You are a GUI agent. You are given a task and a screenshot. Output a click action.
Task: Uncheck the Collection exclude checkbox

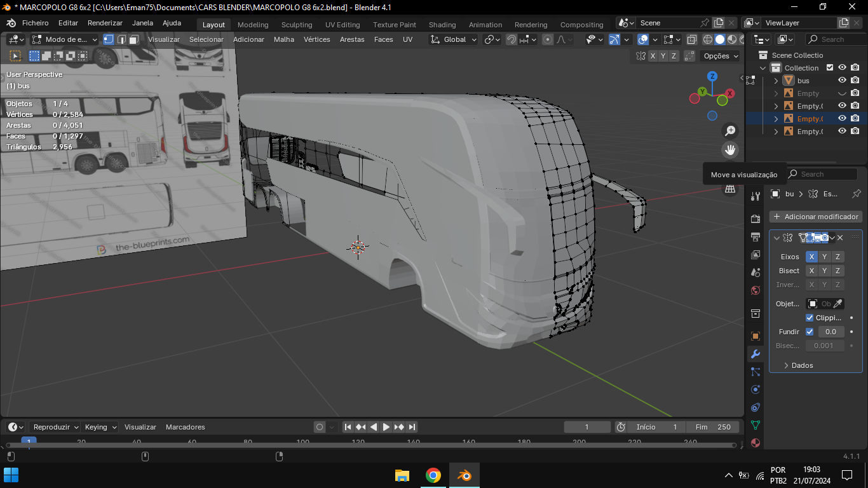pyautogui.click(x=829, y=68)
